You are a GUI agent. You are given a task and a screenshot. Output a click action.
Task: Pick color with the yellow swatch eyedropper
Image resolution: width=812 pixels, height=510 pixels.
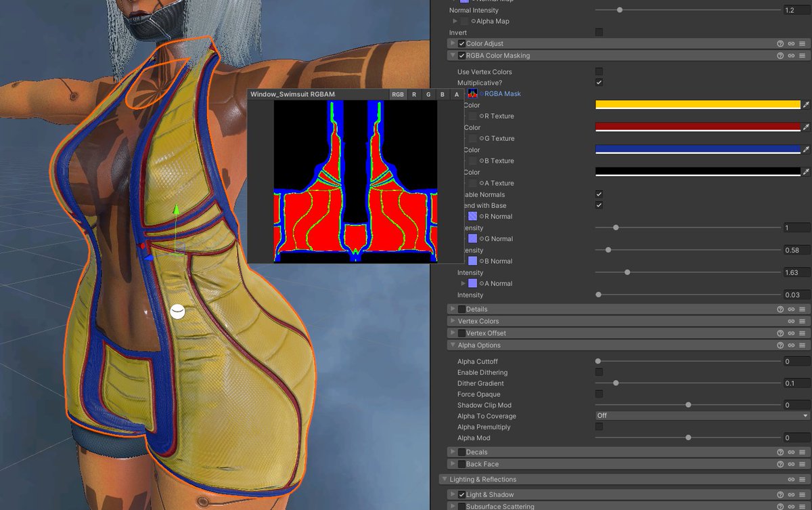806,105
